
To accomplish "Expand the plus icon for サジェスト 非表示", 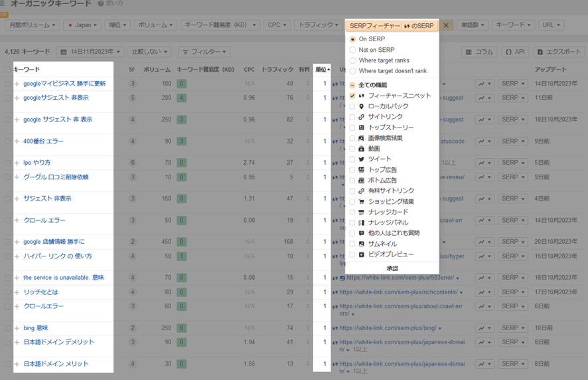I will click(x=17, y=199).
